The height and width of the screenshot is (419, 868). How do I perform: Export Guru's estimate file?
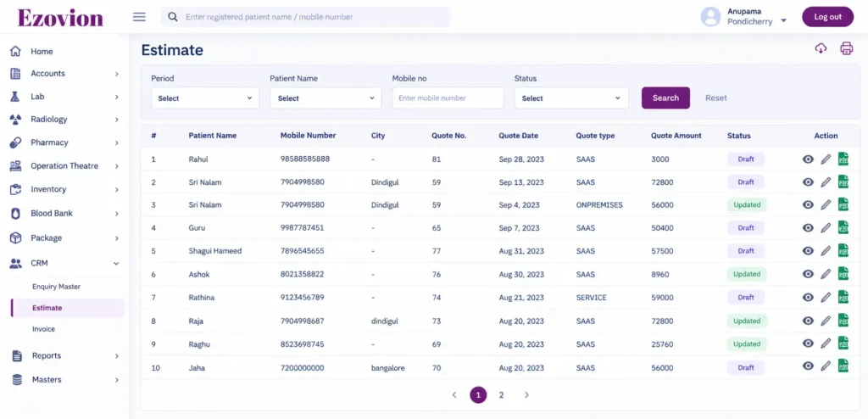(x=843, y=228)
